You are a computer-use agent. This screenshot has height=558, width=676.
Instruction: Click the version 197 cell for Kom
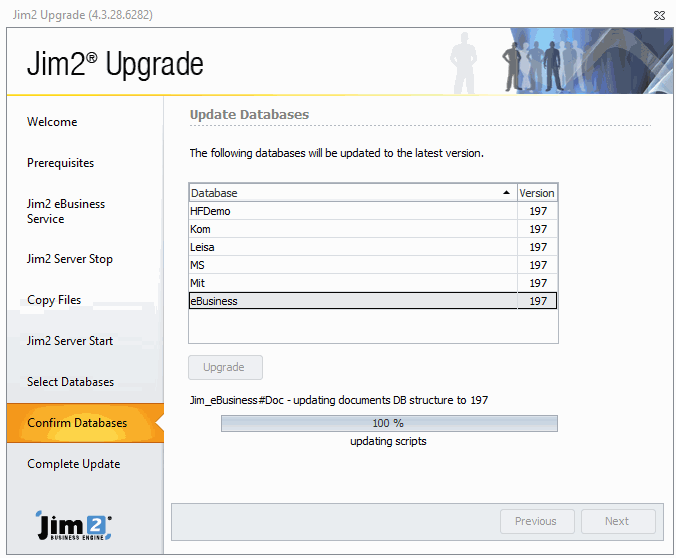click(538, 229)
